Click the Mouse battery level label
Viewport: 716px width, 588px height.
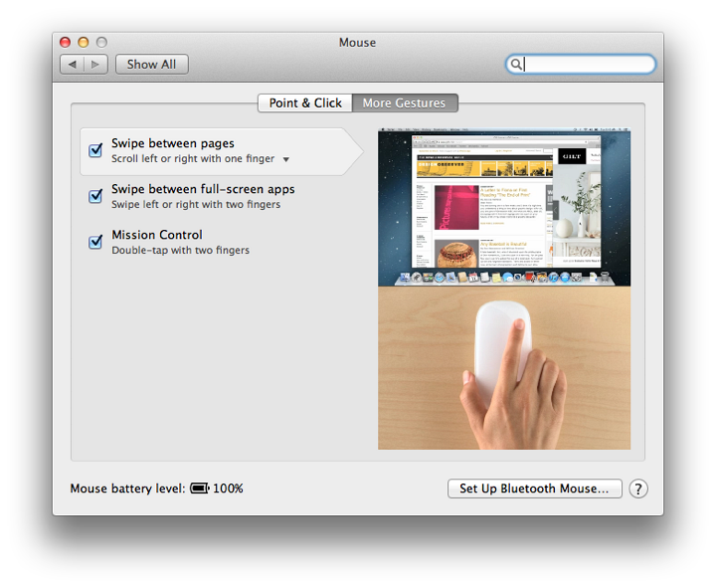point(128,489)
